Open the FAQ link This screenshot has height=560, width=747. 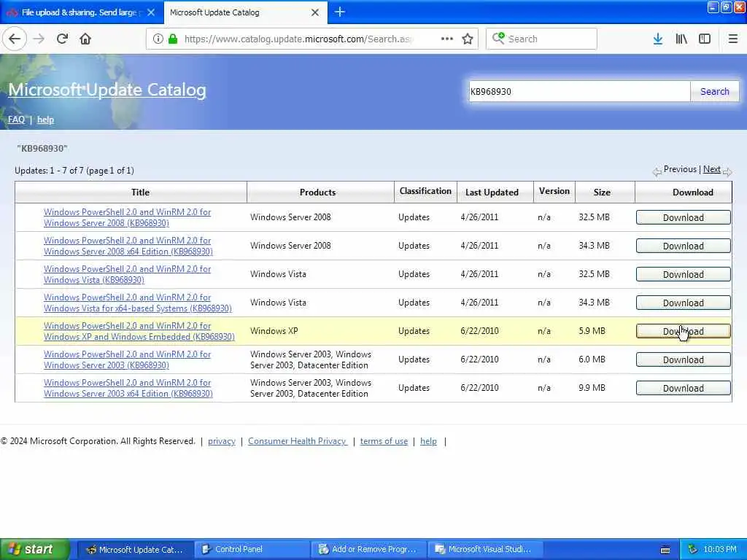[16, 120]
